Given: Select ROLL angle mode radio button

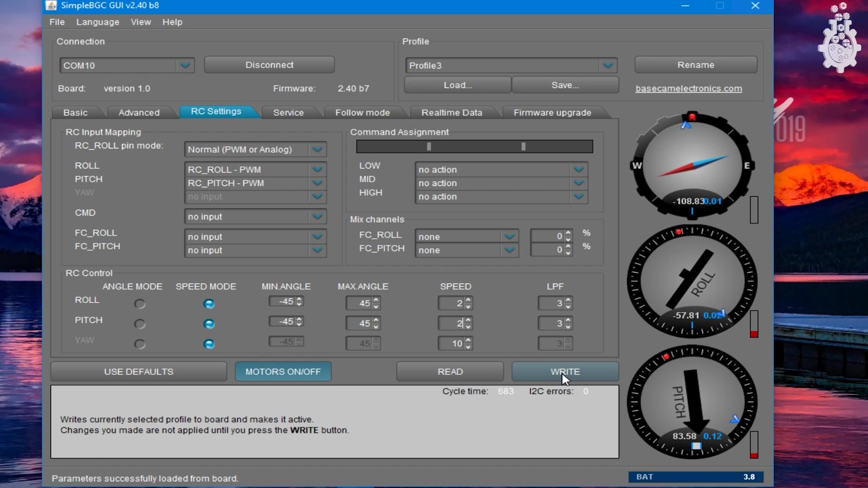Looking at the screenshot, I should (140, 304).
